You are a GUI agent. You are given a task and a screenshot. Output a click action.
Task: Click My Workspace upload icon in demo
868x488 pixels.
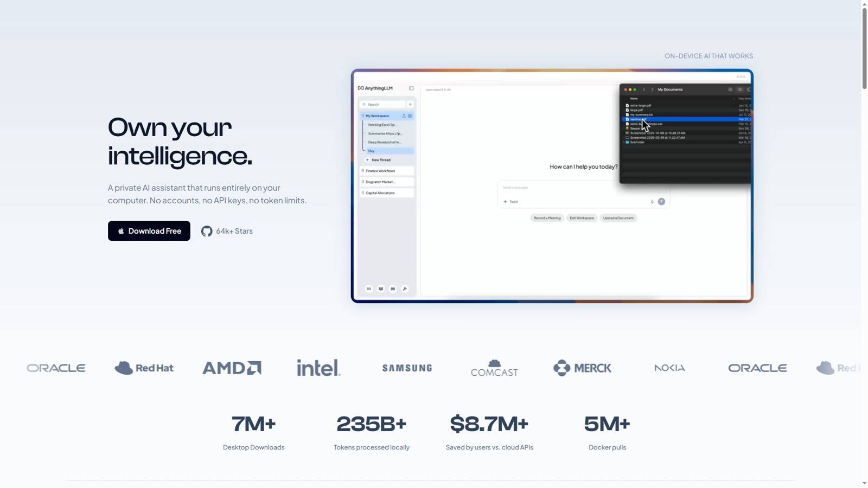click(x=404, y=116)
